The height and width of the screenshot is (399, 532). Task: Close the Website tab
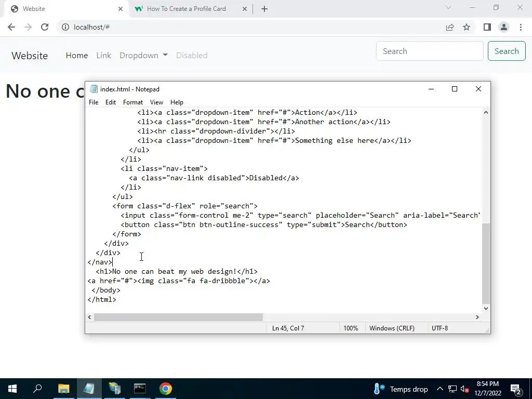(x=121, y=9)
